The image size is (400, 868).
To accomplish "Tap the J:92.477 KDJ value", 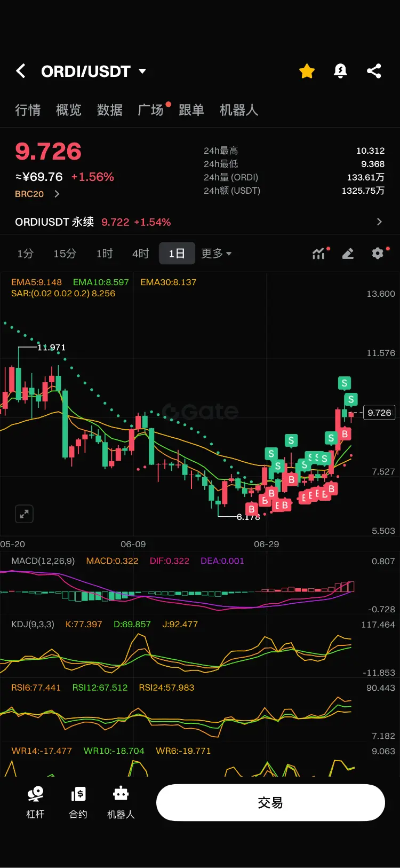I will pyautogui.click(x=180, y=624).
